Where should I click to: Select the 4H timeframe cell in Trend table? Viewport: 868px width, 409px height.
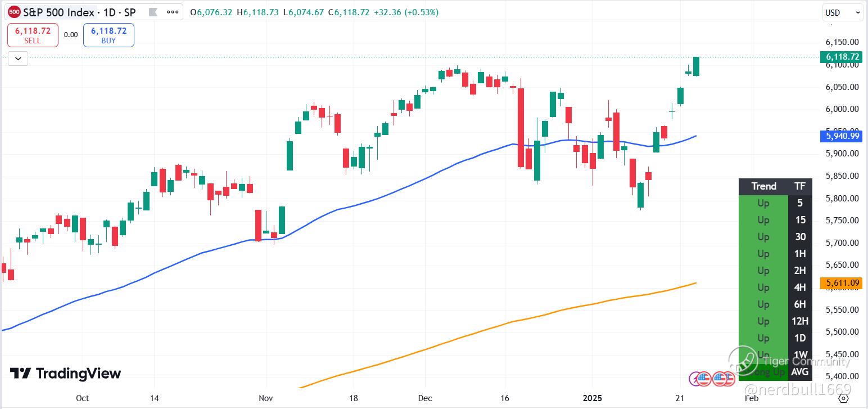(800, 287)
